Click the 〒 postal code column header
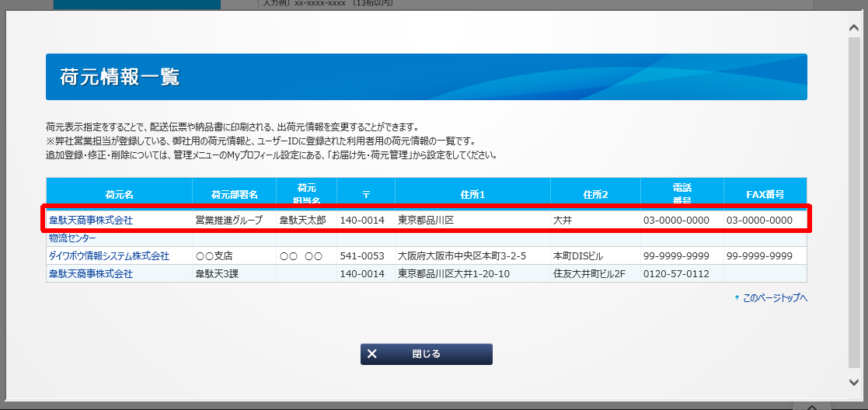868x410 pixels. click(x=365, y=194)
